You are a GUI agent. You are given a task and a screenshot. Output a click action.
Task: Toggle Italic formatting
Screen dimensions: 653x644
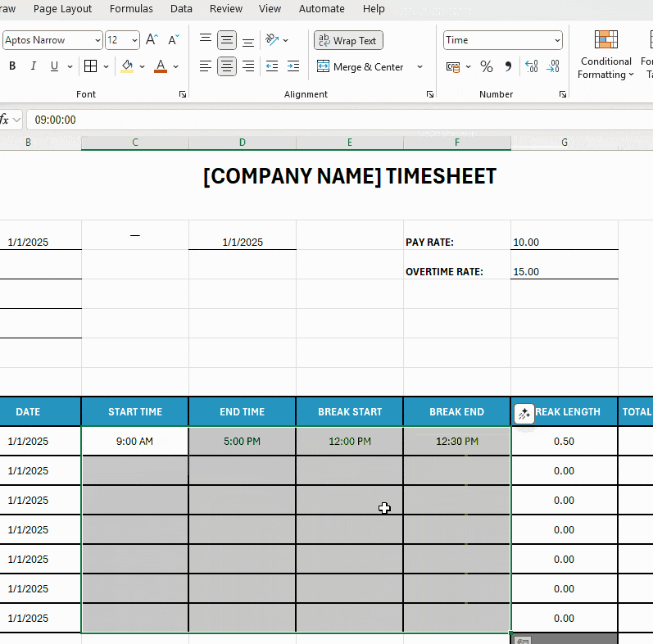pos(34,66)
